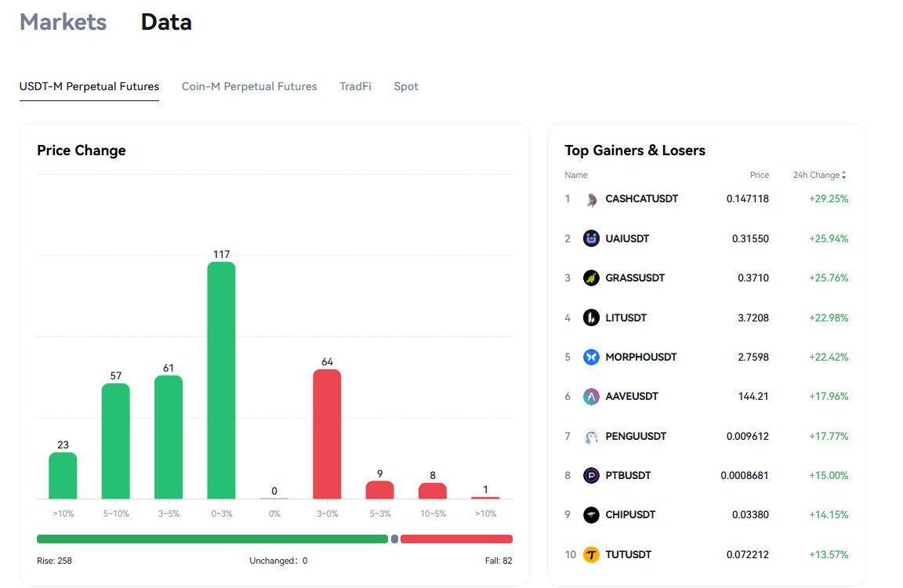The height and width of the screenshot is (588, 903).
Task: Open Coin-M Perpetual Futures tab
Action: 249,86
